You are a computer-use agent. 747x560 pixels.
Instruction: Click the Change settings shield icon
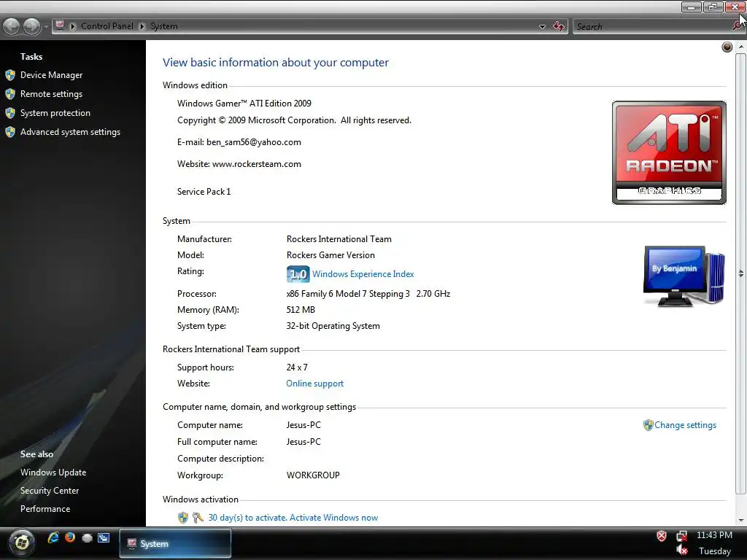(648, 425)
